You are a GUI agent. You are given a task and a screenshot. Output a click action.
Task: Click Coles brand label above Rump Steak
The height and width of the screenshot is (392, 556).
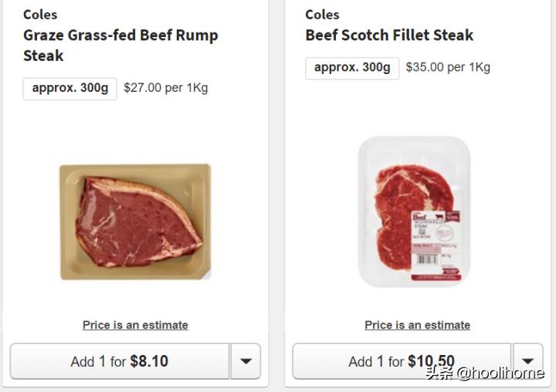coord(40,14)
